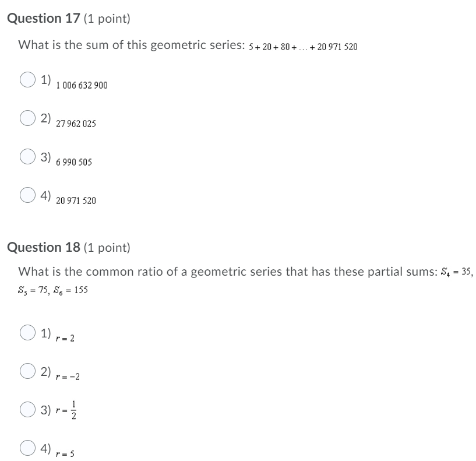Screen dimensions: 476x461
Task: Click option 2 numbered label in Question 17
Action: pyautogui.click(x=47, y=118)
